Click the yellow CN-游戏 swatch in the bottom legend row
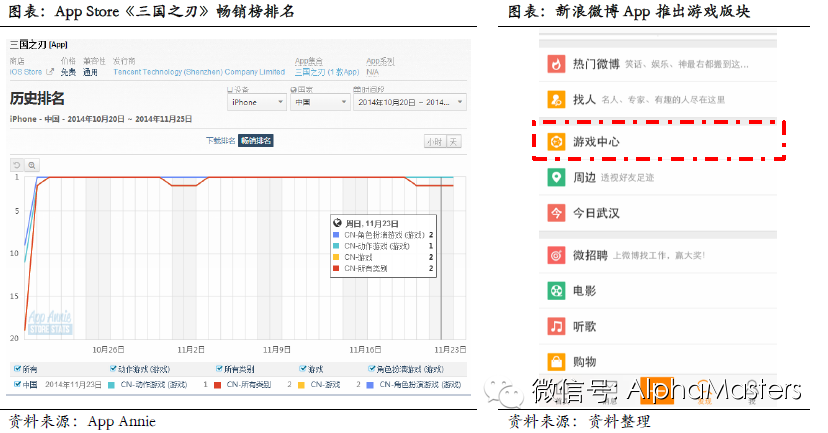This screenshot has width=828, height=433. pyautogui.click(x=301, y=385)
